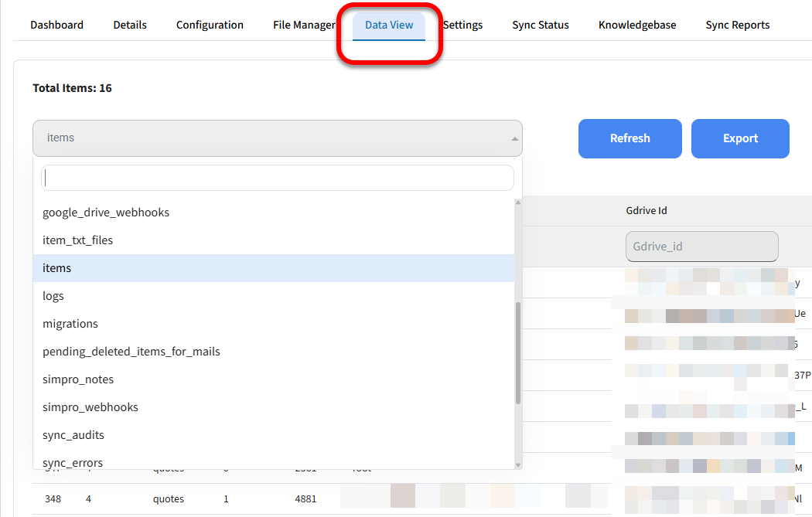Export the table data

(x=740, y=138)
